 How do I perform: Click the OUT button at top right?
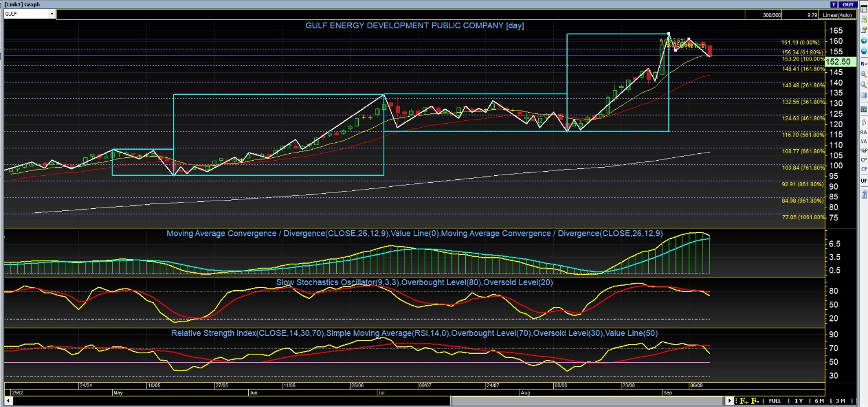coord(848,4)
